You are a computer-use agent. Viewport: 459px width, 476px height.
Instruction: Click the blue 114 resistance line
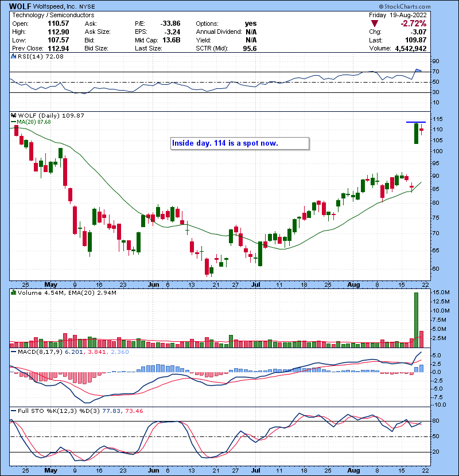[x=416, y=122]
